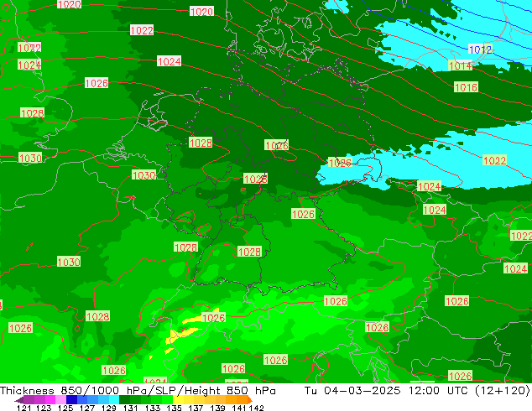This screenshot has height=411, width=532.
Task: Click the legend value 137
Action: [196, 408]
